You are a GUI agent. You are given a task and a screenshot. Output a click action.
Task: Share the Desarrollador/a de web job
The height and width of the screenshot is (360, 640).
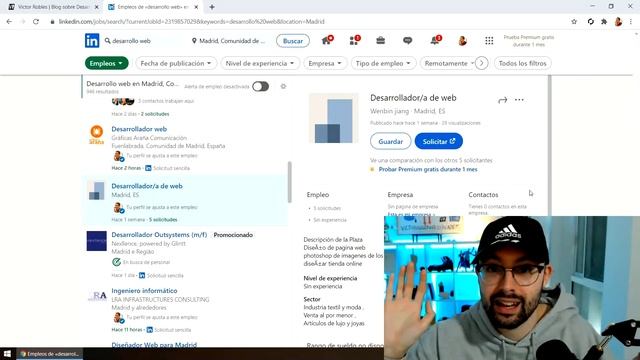[x=502, y=100]
